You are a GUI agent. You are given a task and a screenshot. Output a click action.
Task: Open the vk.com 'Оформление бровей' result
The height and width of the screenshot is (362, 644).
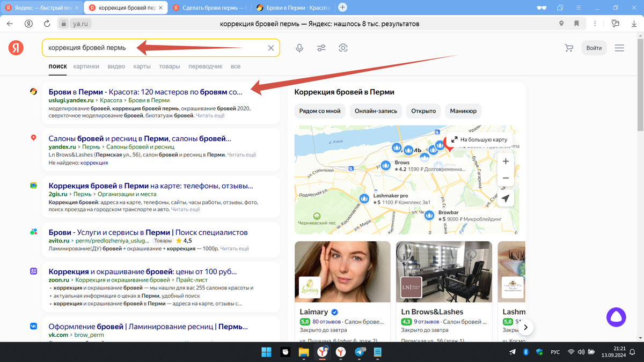point(148,326)
